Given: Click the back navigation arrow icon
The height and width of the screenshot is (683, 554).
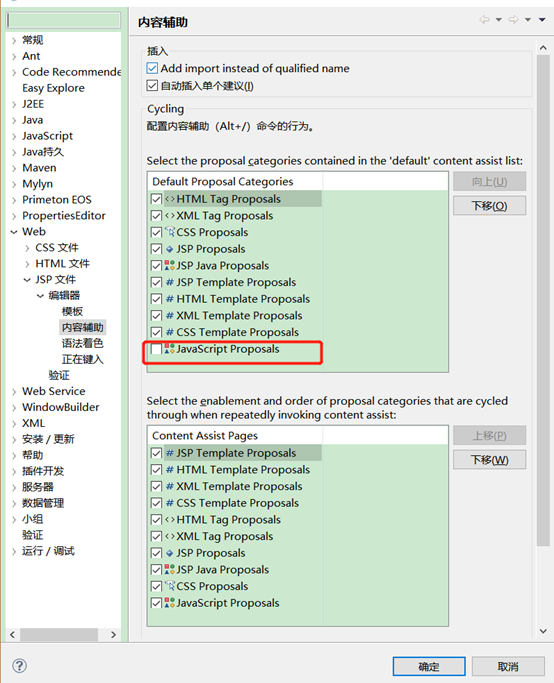Looking at the screenshot, I should (x=484, y=20).
